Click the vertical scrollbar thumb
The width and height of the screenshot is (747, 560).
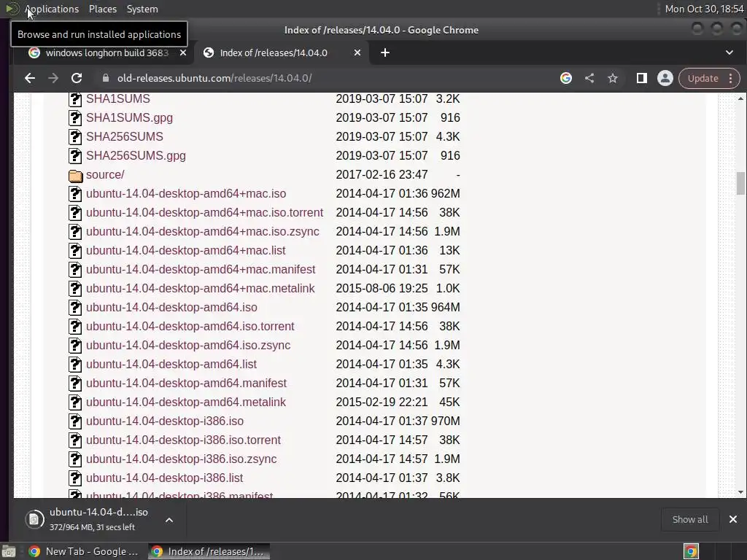point(740,183)
